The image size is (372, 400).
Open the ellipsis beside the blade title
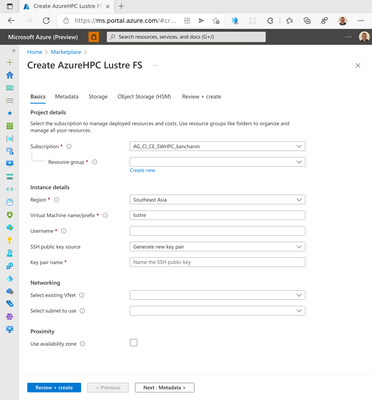(x=155, y=65)
